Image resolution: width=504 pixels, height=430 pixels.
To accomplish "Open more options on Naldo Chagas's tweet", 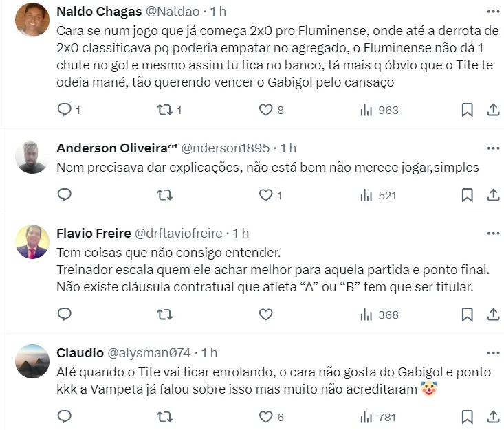I will pos(493,12).
